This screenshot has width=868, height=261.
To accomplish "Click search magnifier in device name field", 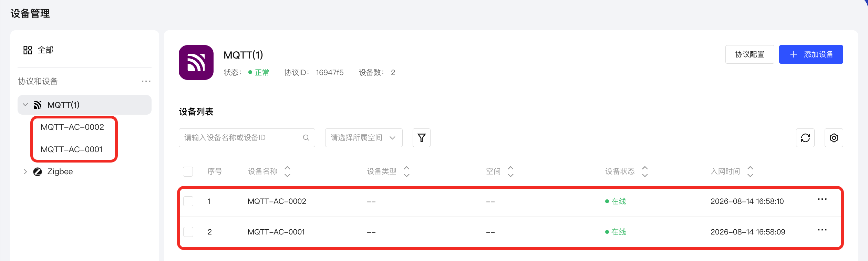I will click(306, 138).
